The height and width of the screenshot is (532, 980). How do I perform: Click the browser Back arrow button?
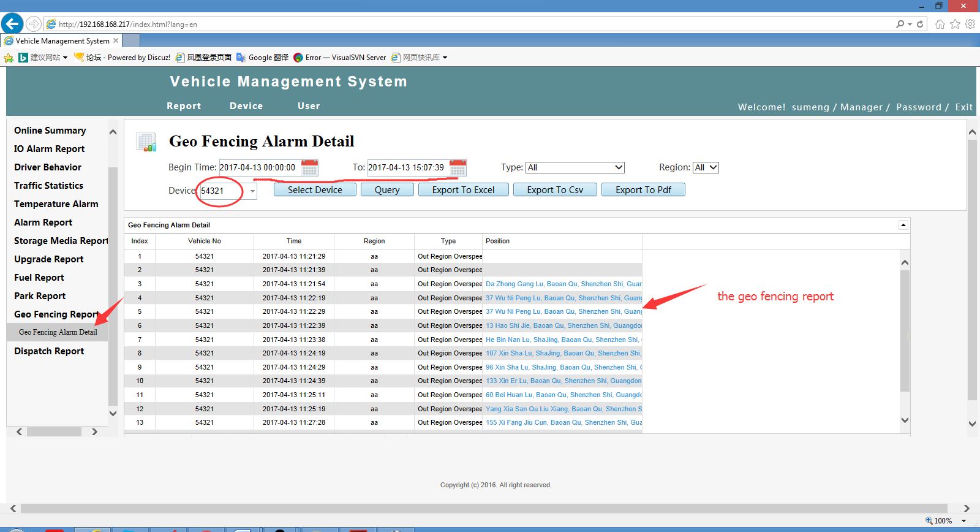click(x=12, y=24)
